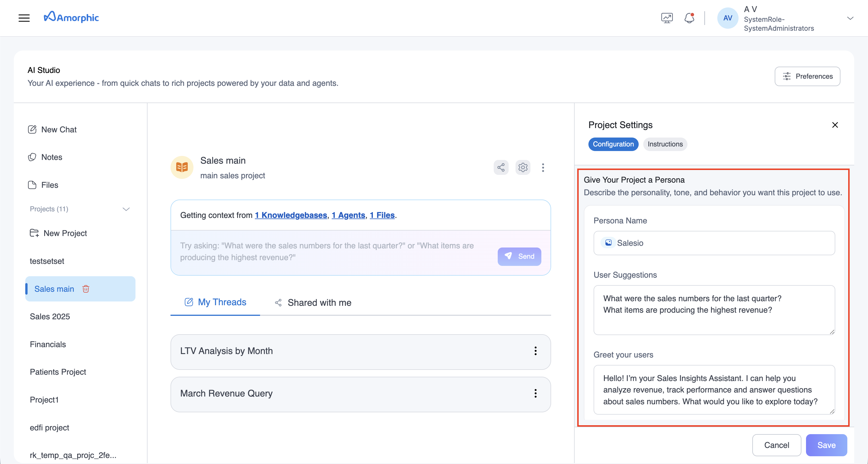Viewport: 868px width, 464px height.
Task: Open the Sales main project kebab menu
Action: 543,167
